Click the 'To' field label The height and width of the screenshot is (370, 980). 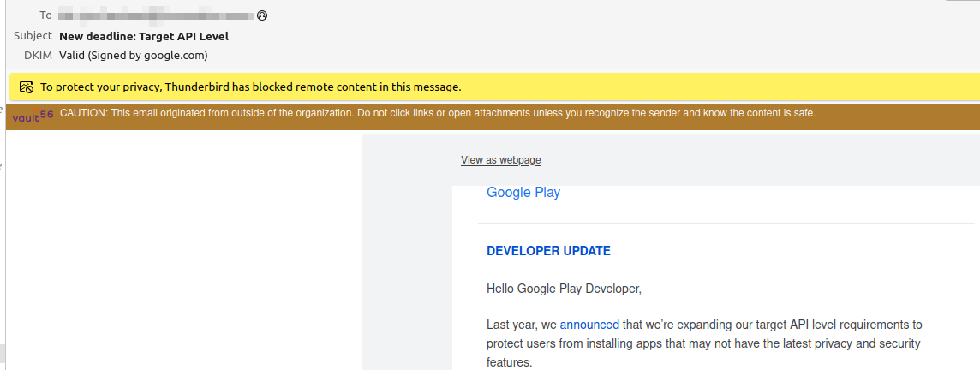(x=45, y=15)
